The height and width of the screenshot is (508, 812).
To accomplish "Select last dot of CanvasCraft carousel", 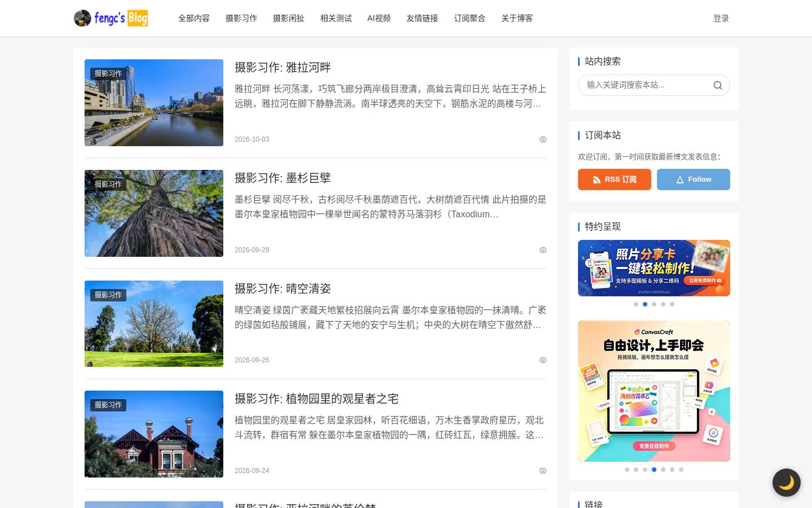I will [x=681, y=470].
